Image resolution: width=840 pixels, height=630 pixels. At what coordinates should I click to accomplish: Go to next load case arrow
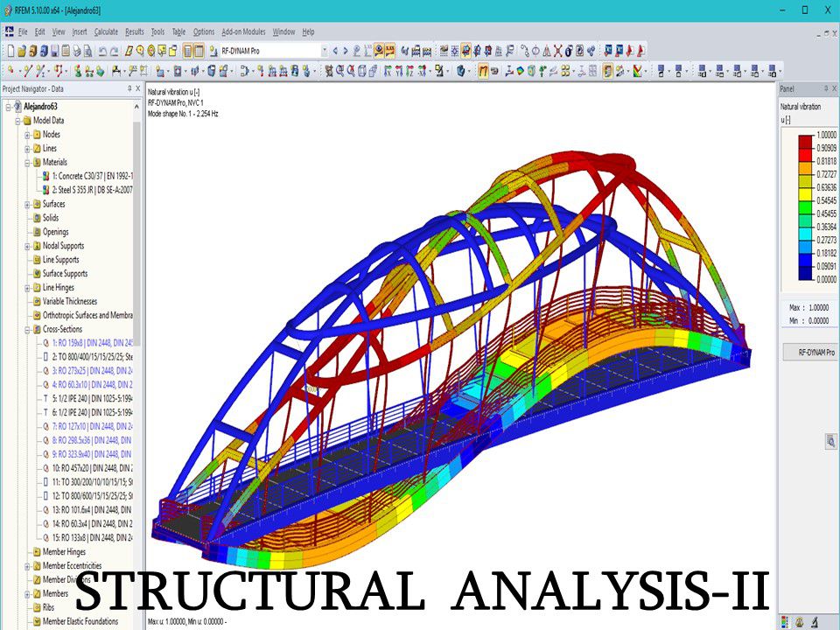[x=346, y=52]
